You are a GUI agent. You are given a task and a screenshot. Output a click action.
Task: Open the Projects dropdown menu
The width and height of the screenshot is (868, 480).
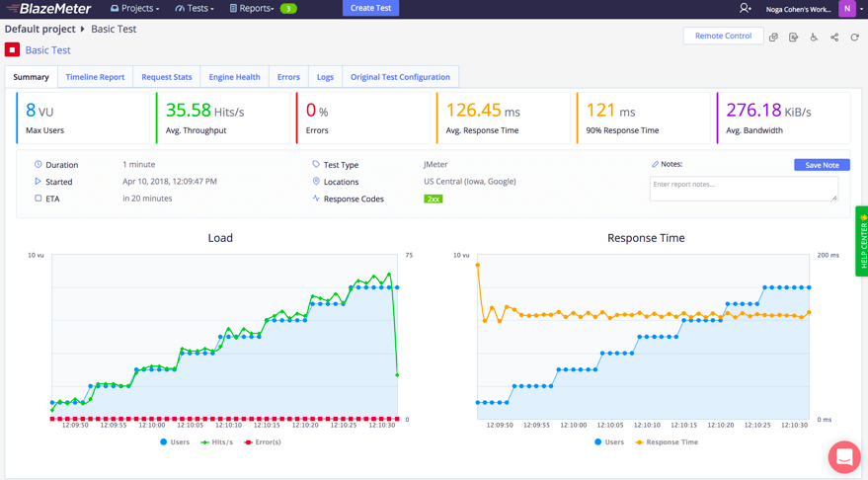point(135,9)
